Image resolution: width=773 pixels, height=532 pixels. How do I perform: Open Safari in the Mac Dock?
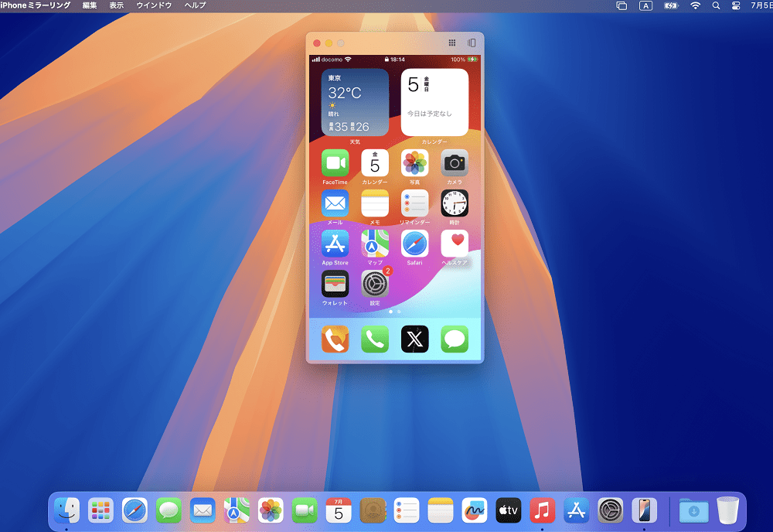(135, 510)
